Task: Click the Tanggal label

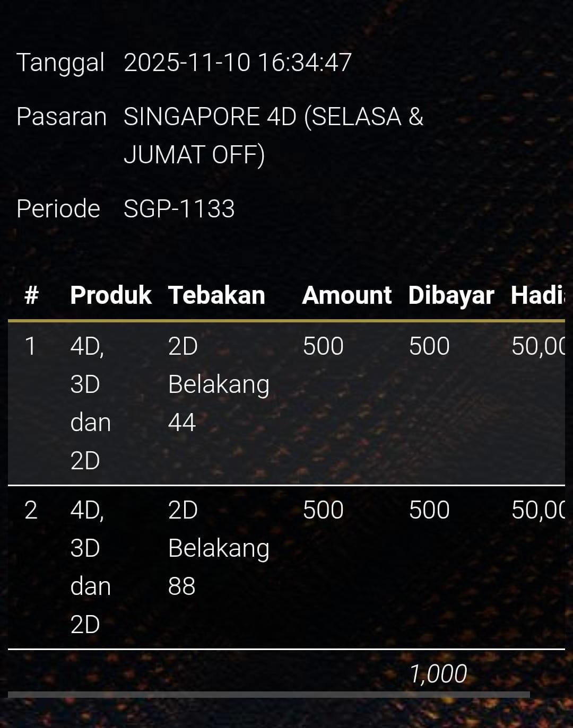Action: [60, 63]
